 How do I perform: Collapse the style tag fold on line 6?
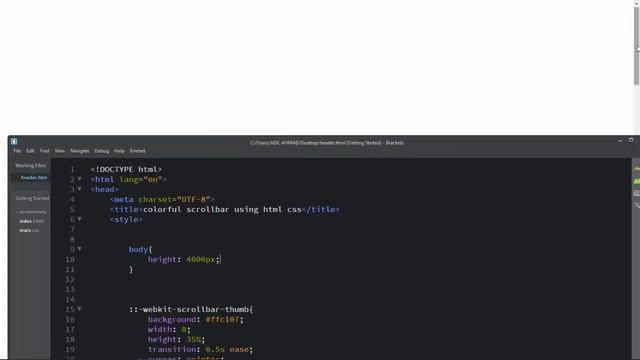80,219
